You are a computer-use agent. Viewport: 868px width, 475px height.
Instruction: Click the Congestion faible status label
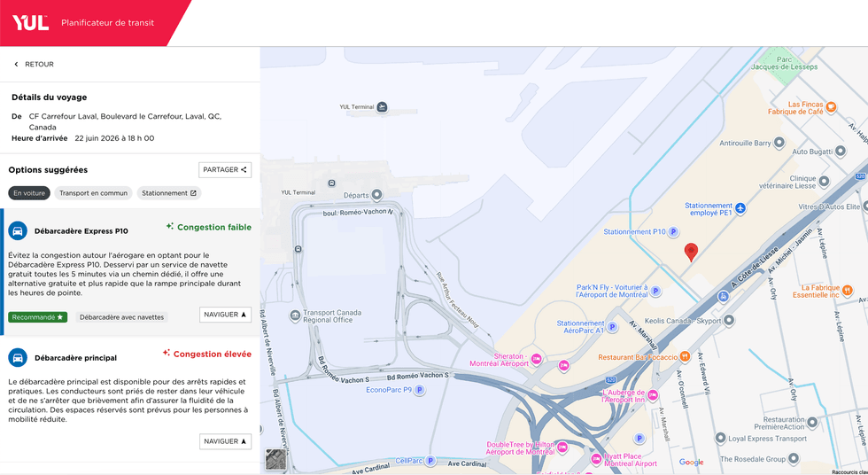tap(209, 227)
